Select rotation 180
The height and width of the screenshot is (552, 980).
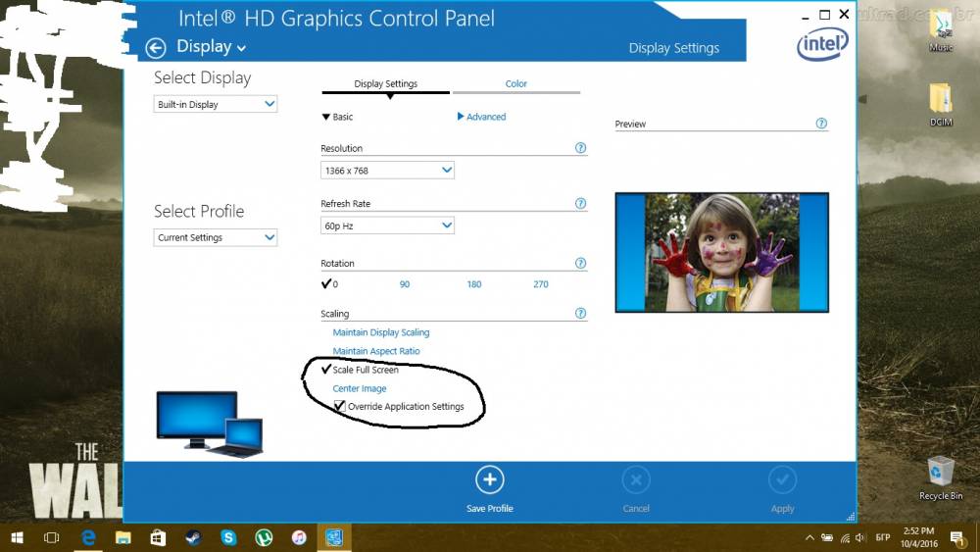pyautogui.click(x=474, y=284)
